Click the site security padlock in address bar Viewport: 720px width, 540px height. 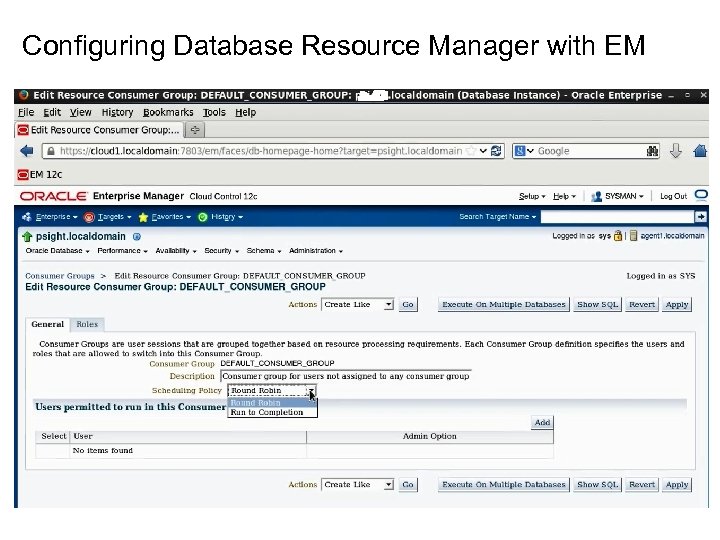point(51,151)
